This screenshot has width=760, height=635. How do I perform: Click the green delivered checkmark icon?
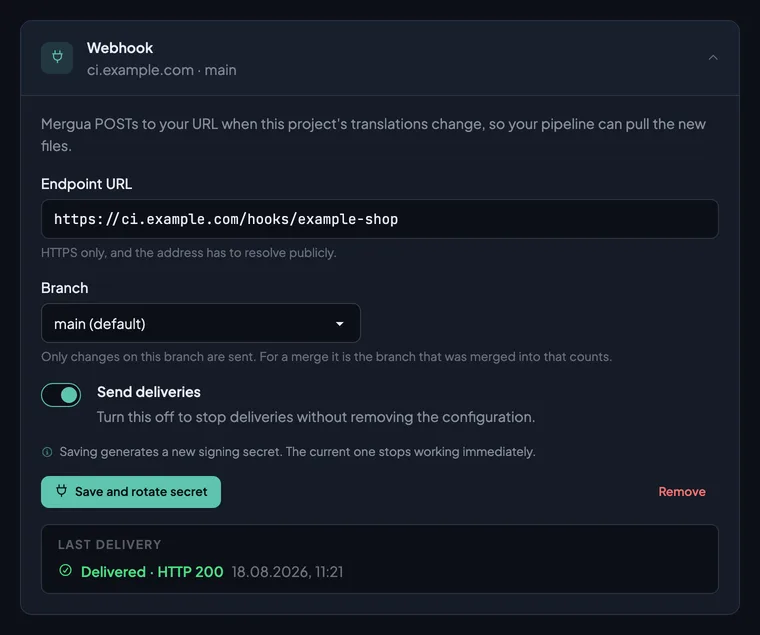(x=65, y=571)
